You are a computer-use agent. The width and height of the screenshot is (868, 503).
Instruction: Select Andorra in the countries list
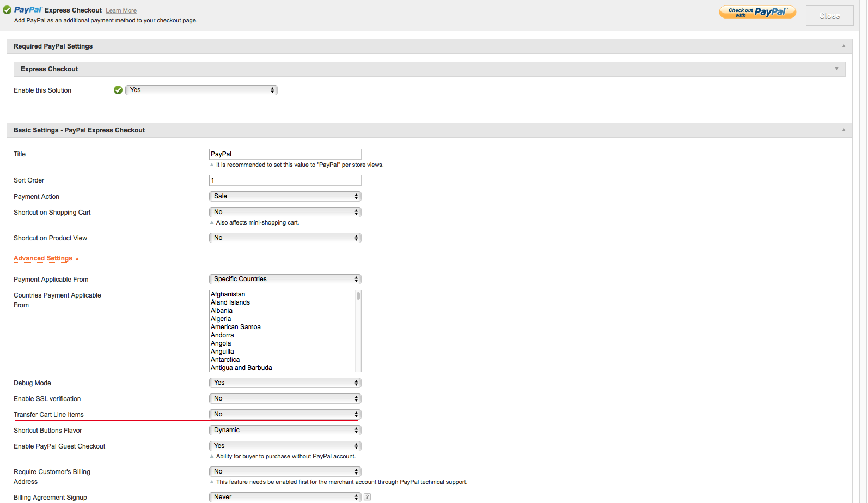tap(222, 335)
